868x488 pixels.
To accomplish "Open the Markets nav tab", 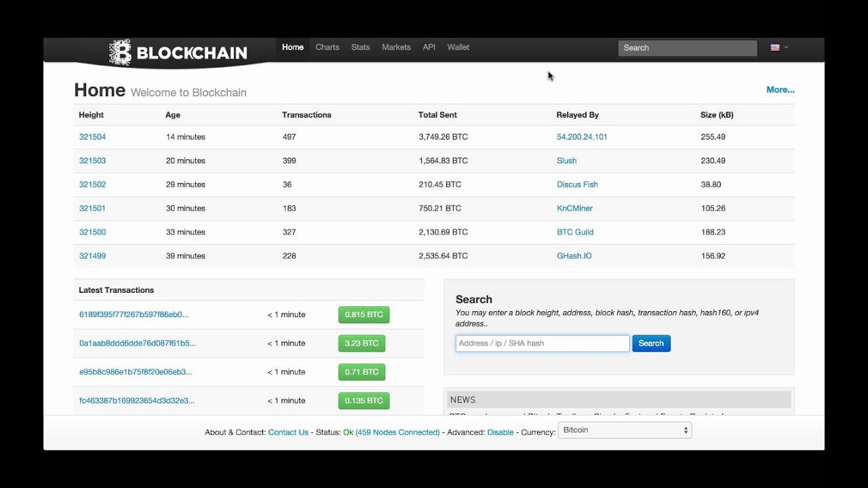I will (396, 47).
